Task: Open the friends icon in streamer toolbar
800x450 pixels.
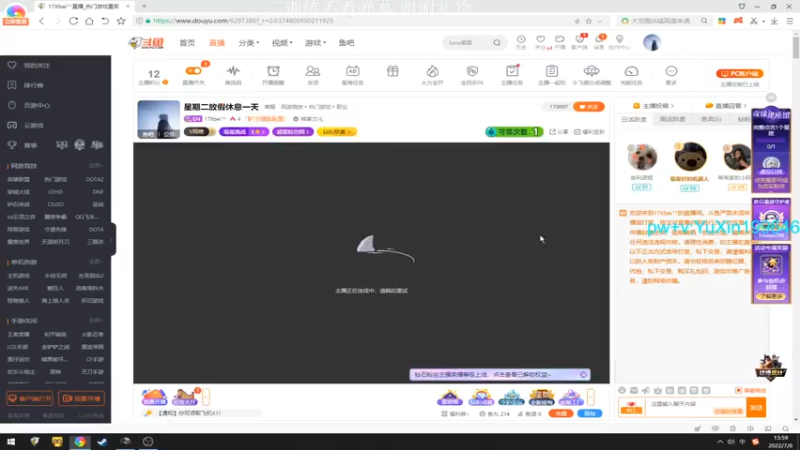Action: (x=313, y=71)
